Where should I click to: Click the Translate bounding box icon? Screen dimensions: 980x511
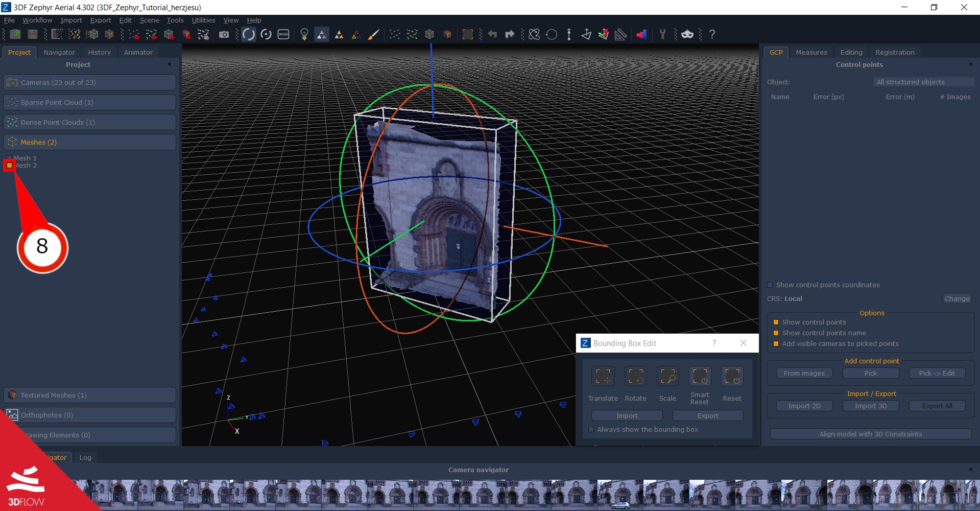[603, 377]
